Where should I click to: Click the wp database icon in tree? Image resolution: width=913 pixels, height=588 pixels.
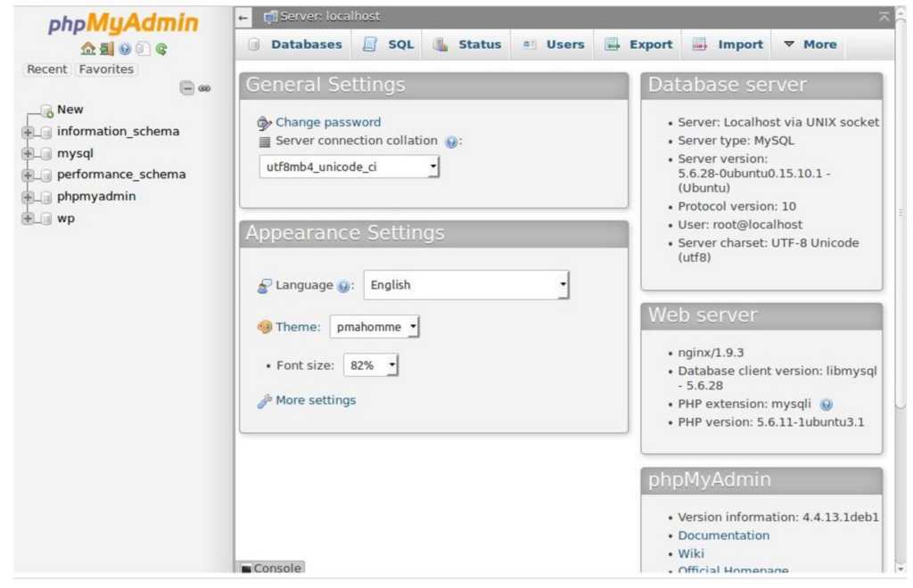[x=46, y=218]
